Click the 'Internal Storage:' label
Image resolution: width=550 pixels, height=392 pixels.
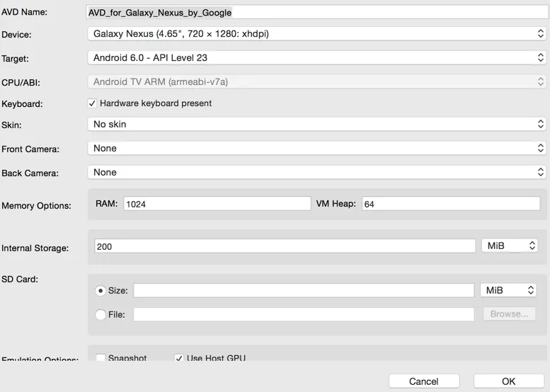(x=35, y=248)
